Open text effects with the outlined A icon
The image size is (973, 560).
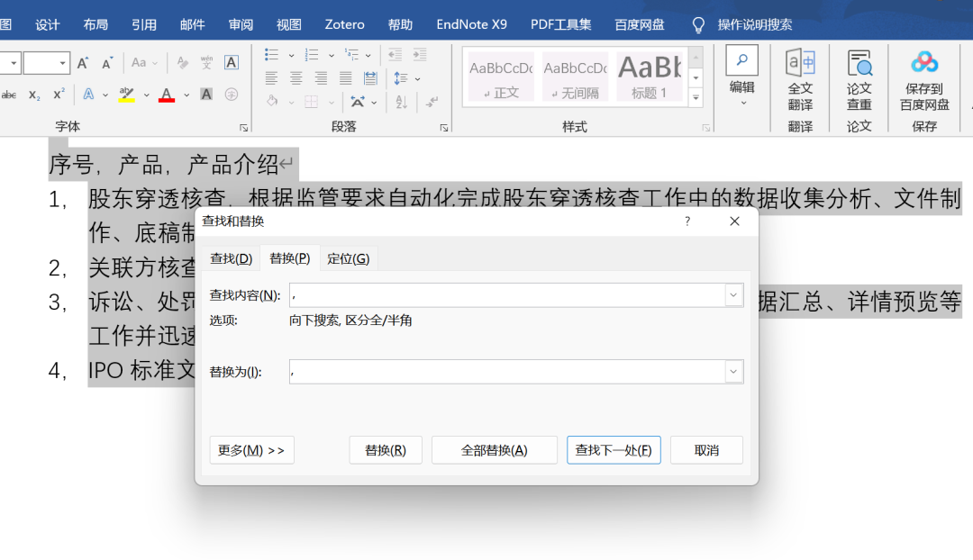(x=88, y=95)
